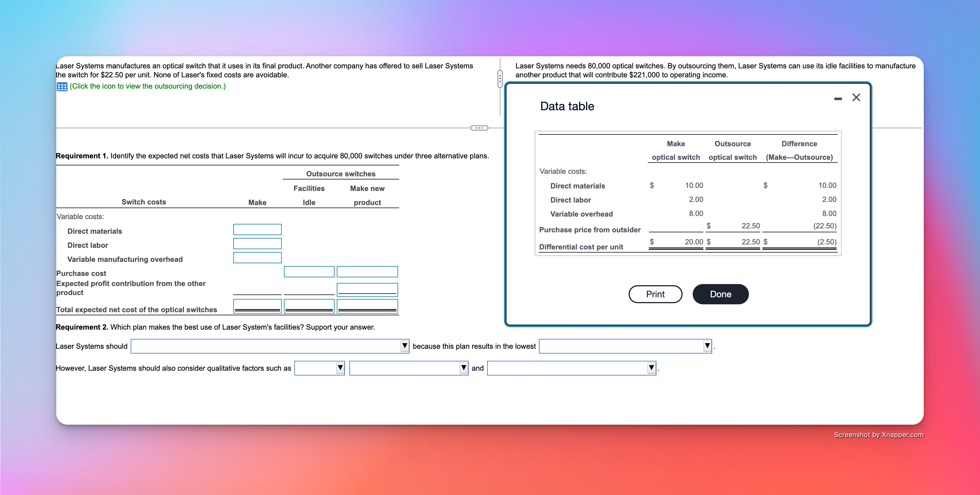Minimize the Data table dialog
The image size is (980, 495).
point(838,98)
